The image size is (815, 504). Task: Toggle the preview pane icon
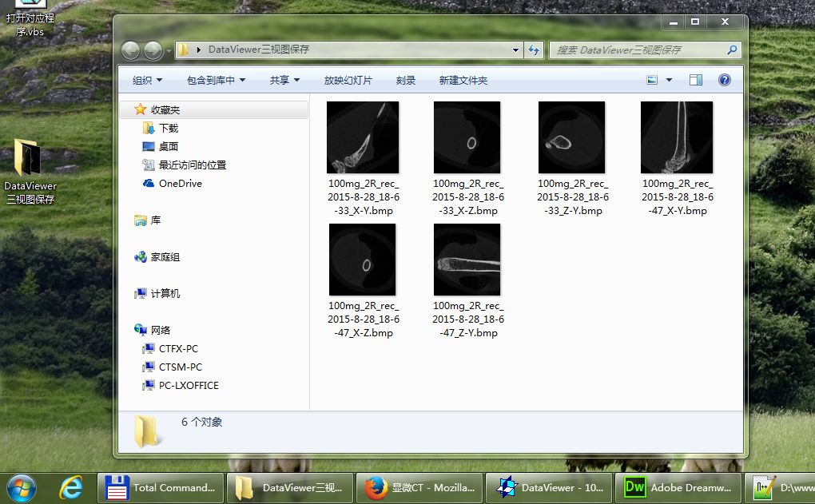click(696, 80)
